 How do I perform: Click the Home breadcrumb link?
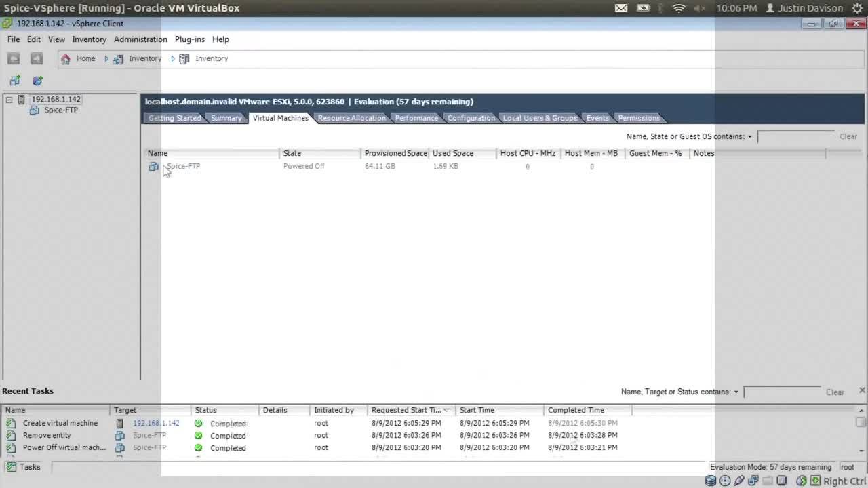coord(85,58)
